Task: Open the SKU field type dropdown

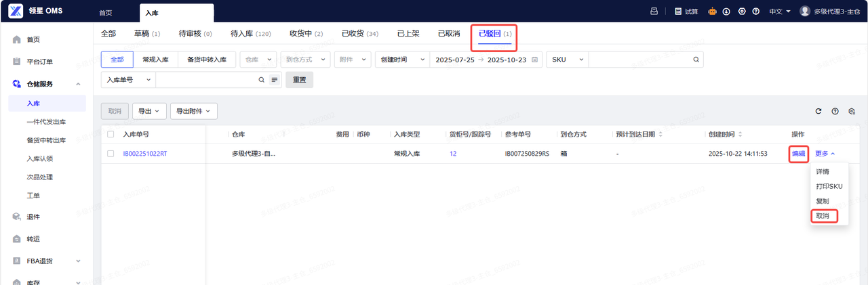Action: click(567, 60)
